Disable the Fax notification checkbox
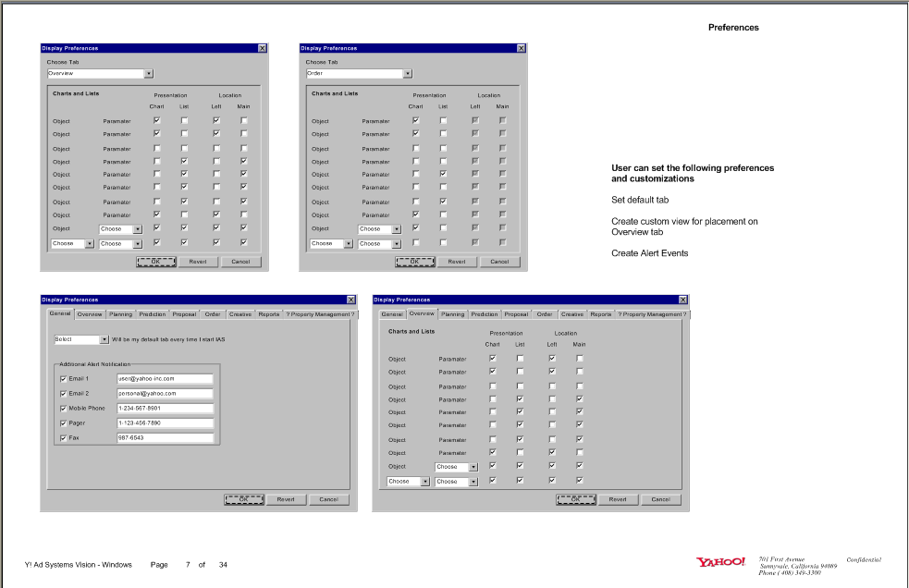The image size is (909, 588). 64,437
